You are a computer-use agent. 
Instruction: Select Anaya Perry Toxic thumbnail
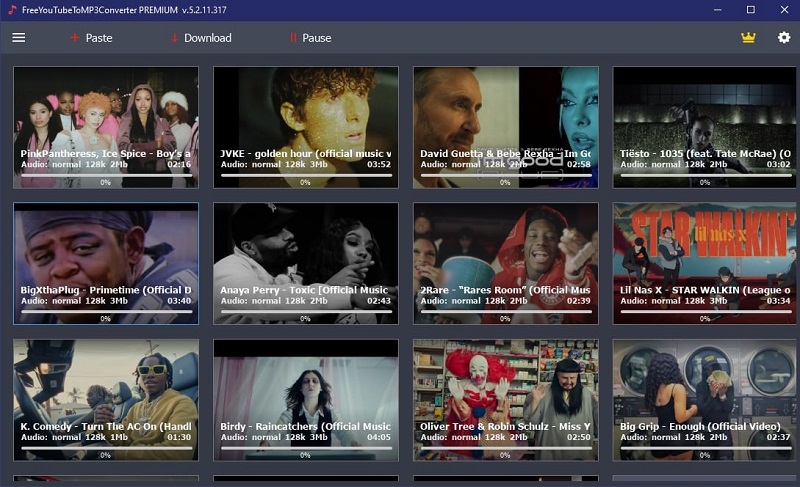[x=306, y=264]
